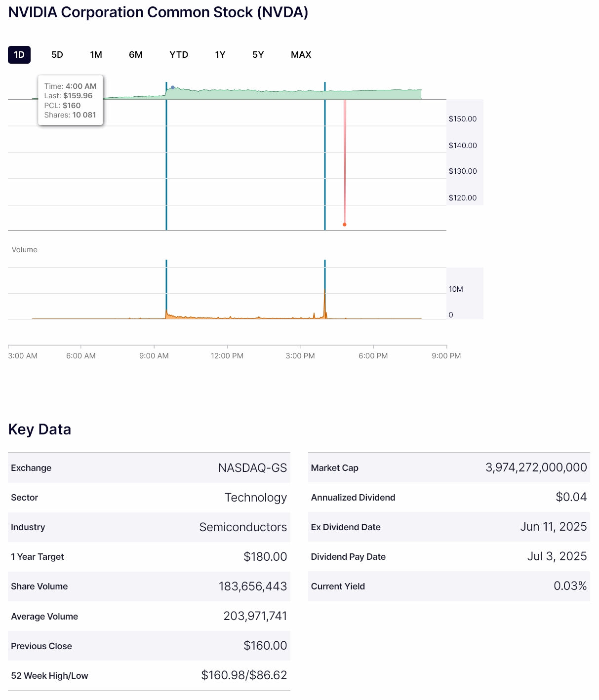Image resolution: width=599 pixels, height=700 pixels.
Task: Click the $150.00 price axis label
Action: pos(462,119)
